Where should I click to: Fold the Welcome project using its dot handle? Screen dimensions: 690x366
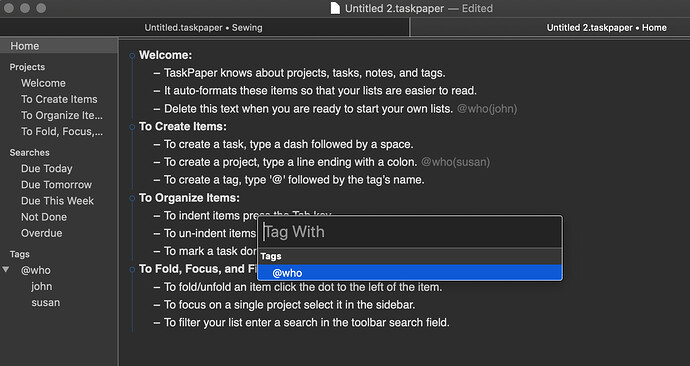tap(132, 56)
